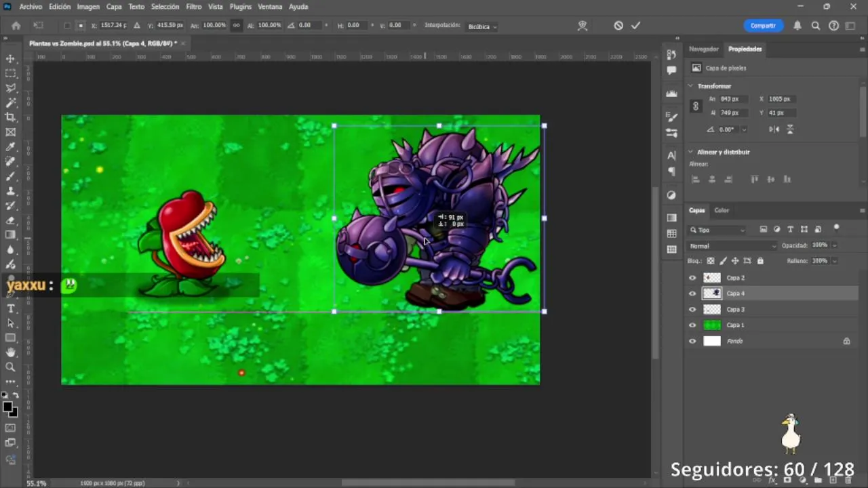
Task: Select the Blur tool
Action: pos(10,249)
